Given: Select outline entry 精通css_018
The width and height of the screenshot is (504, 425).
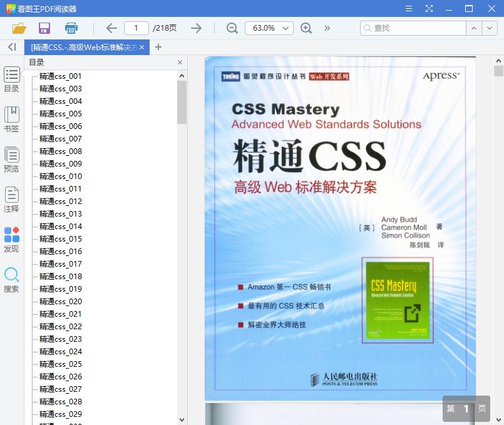Looking at the screenshot, I should [x=61, y=277].
